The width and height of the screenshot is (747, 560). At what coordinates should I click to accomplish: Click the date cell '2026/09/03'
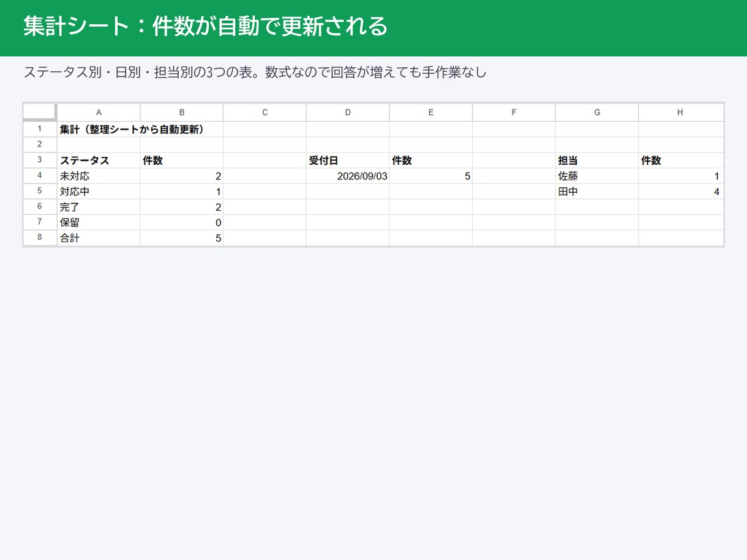click(x=348, y=176)
